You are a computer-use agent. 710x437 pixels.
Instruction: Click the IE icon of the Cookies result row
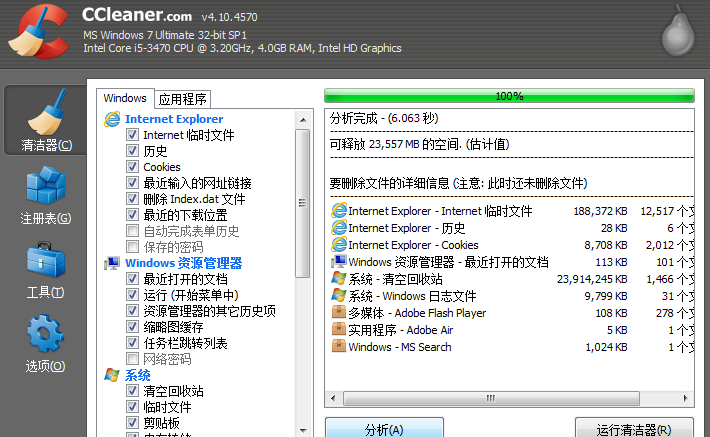click(339, 245)
